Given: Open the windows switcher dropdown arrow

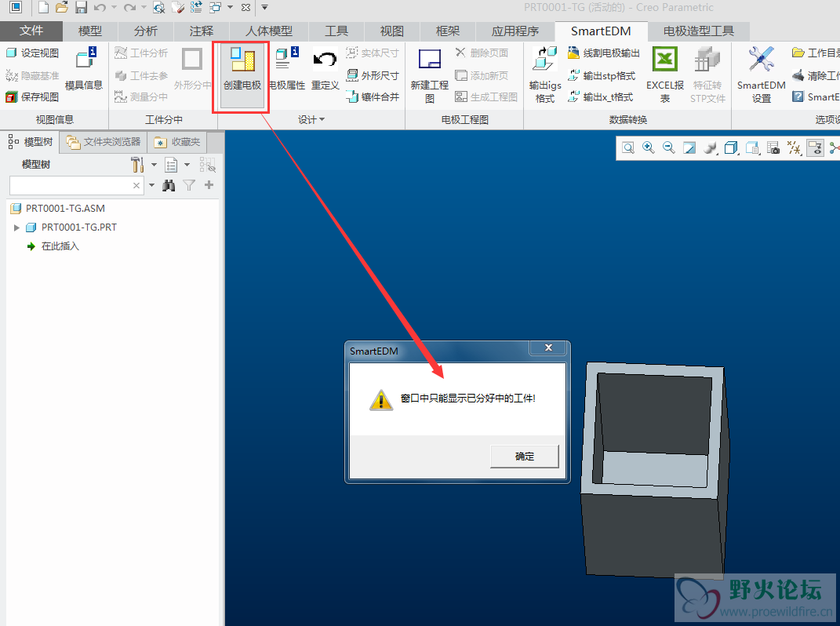Looking at the screenshot, I should click(x=231, y=8).
